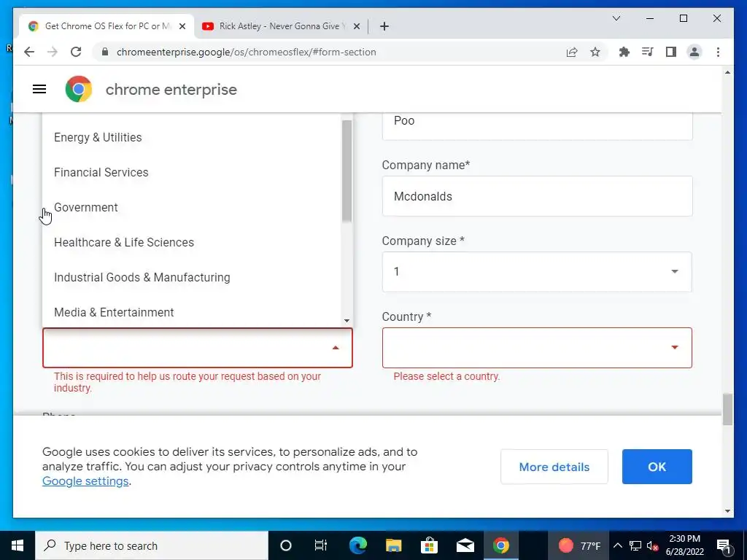Accept cookies with the OK button
This screenshot has height=560, width=747.
657,467
